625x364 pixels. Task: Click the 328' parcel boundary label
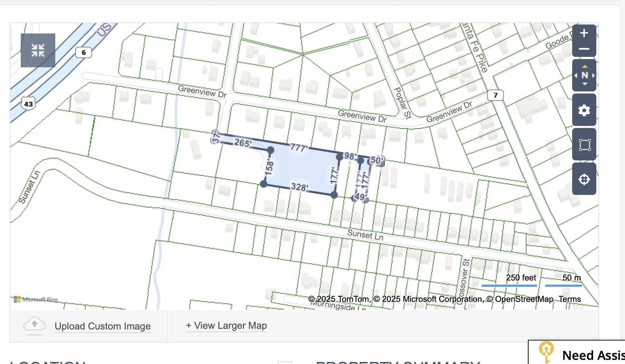pyautogui.click(x=299, y=187)
